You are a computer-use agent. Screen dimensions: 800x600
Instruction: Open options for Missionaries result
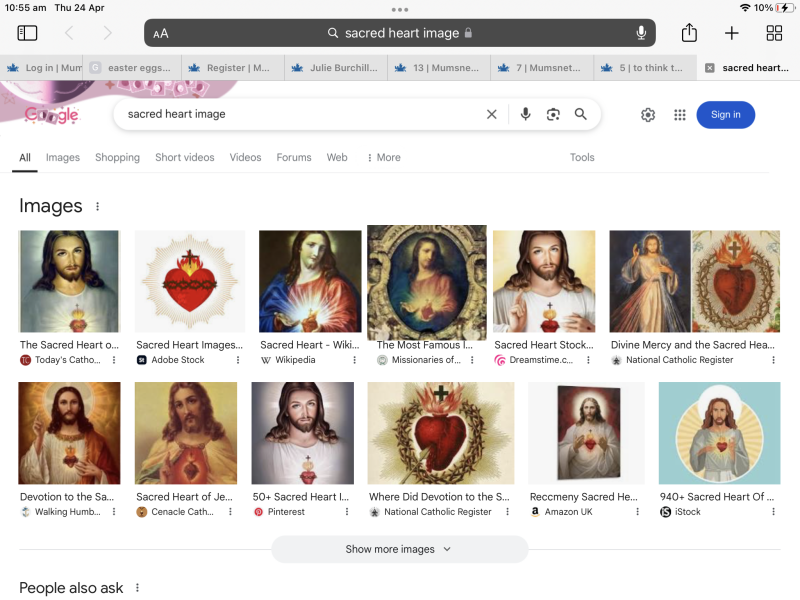point(472,360)
